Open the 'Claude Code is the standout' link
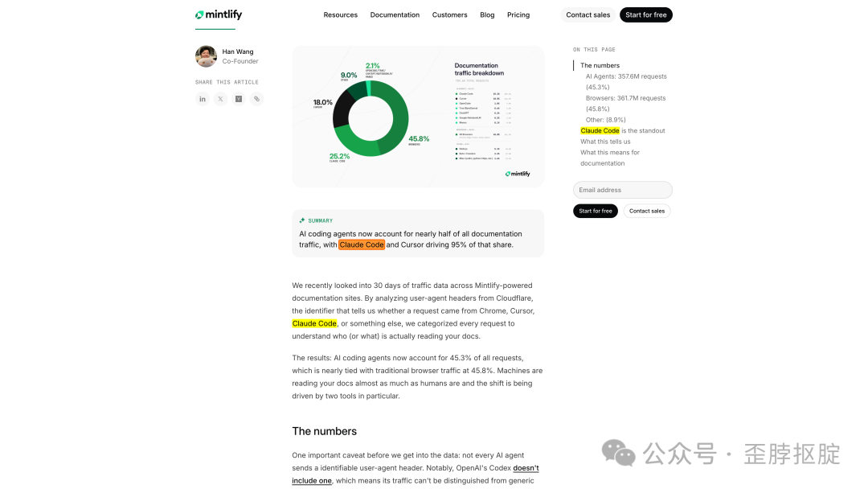Image resolution: width=868 pixels, height=489 pixels. click(x=622, y=130)
